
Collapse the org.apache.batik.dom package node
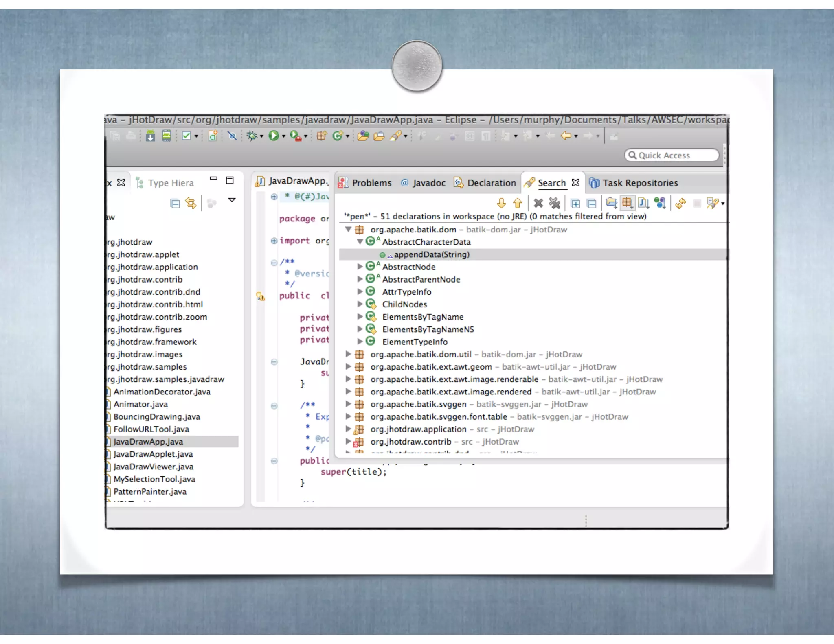click(x=348, y=230)
